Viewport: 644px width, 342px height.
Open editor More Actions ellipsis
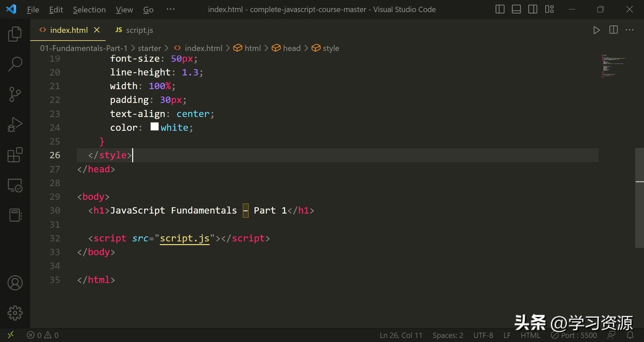click(x=630, y=30)
